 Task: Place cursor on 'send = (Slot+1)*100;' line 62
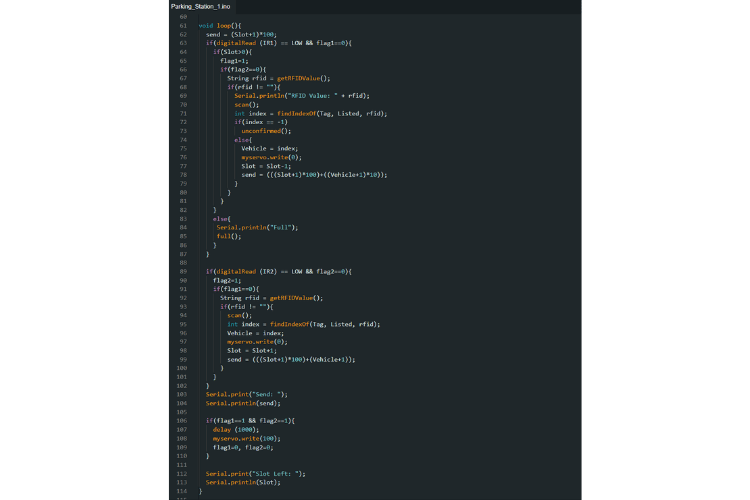(242, 34)
